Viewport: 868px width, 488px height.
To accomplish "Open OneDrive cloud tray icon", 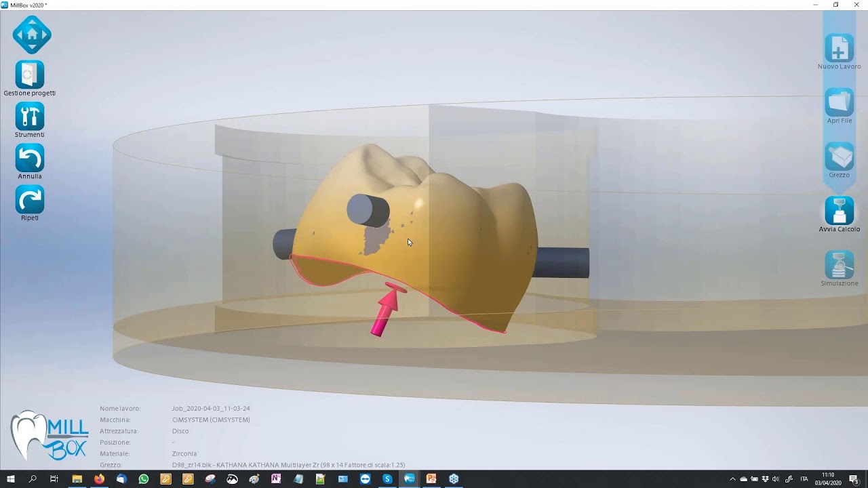I will pos(743,479).
